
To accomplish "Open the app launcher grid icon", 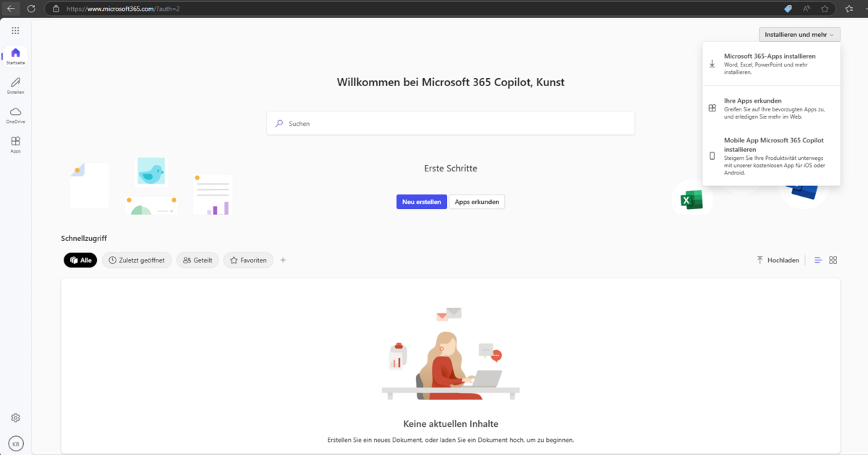I will pyautogui.click(x=15, y=30).
